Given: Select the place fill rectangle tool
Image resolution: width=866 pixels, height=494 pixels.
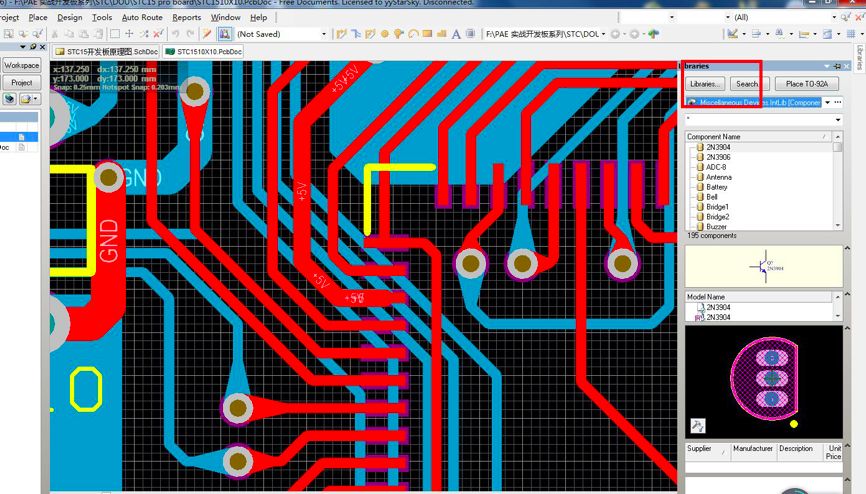Looking at the screenshot, I should pos(427,34).
